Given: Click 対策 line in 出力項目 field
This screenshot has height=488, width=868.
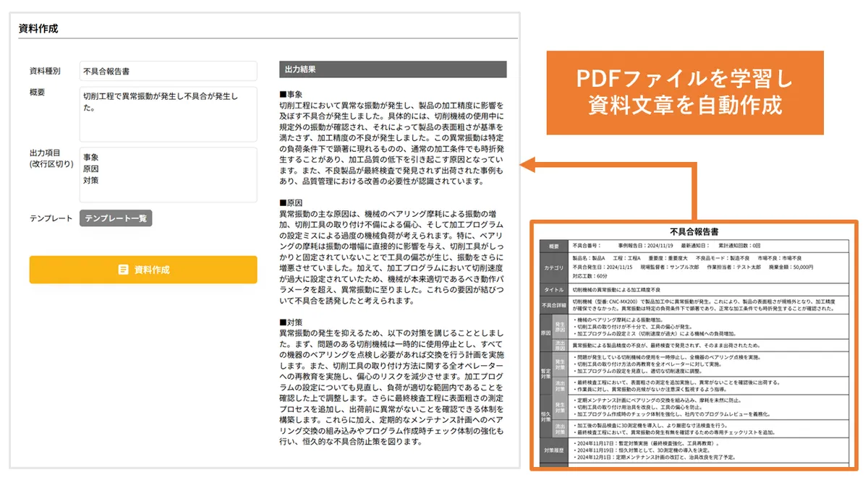Looking at the screenshot, I should tap(91, 180).
